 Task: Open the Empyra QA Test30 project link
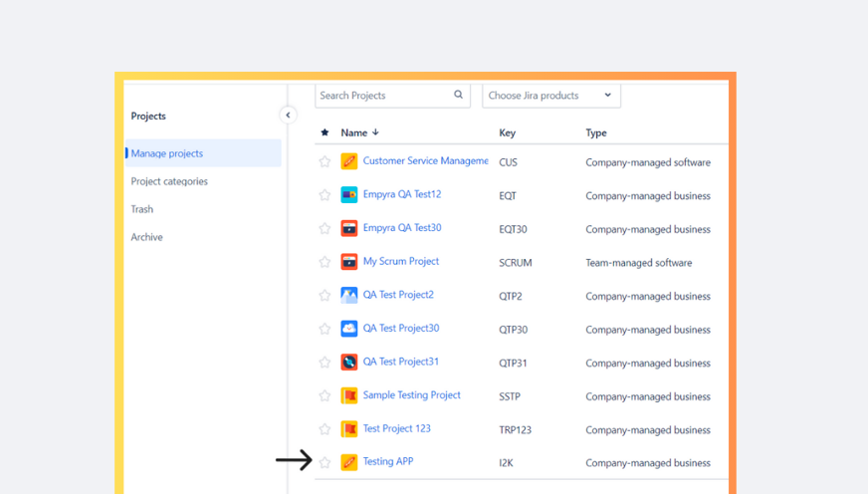point(401,228)
